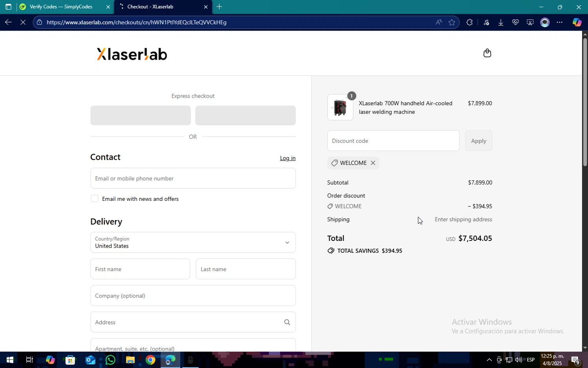Open the browser Downloads icon
Image resolution: width=588 pixels, height=368 pixels.
pos(501,22)
